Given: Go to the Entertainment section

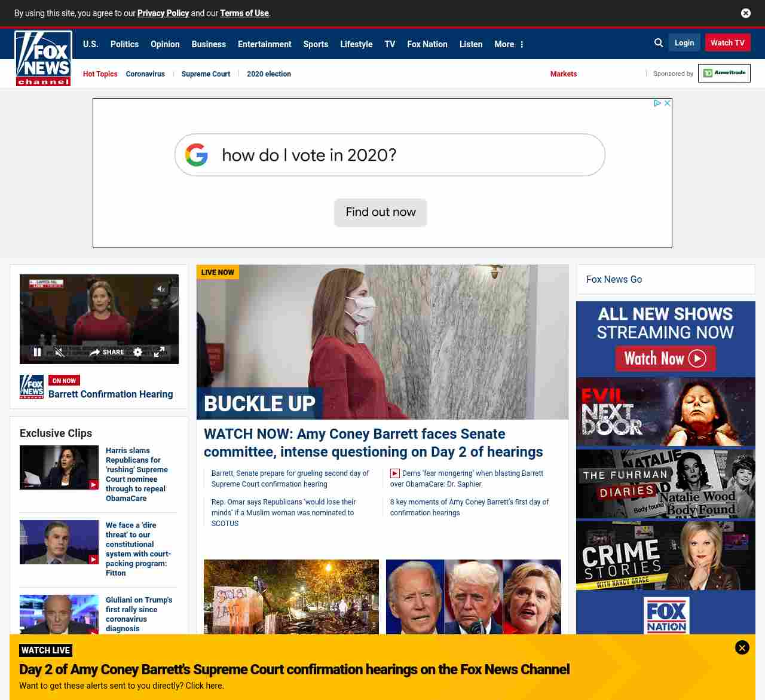Looking at the screenshot, I should [x=264, y=44].
